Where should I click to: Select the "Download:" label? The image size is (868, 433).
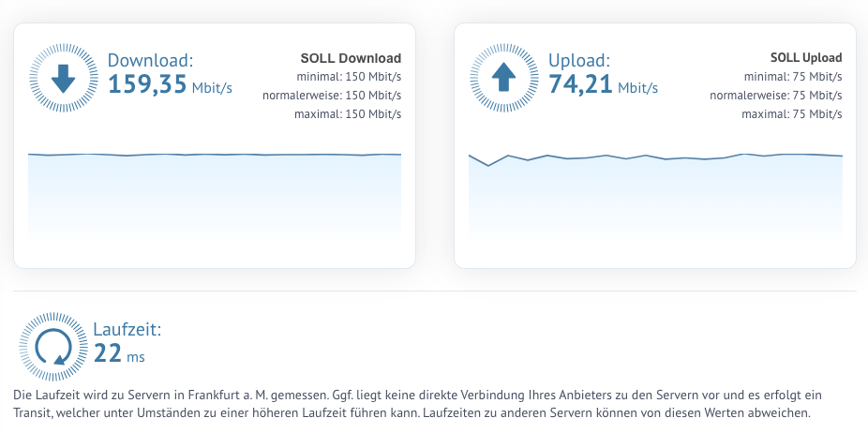[150, 61]
